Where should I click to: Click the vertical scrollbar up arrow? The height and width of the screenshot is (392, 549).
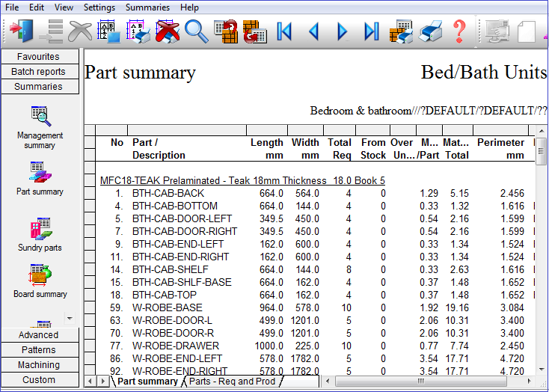pos(542,131)
